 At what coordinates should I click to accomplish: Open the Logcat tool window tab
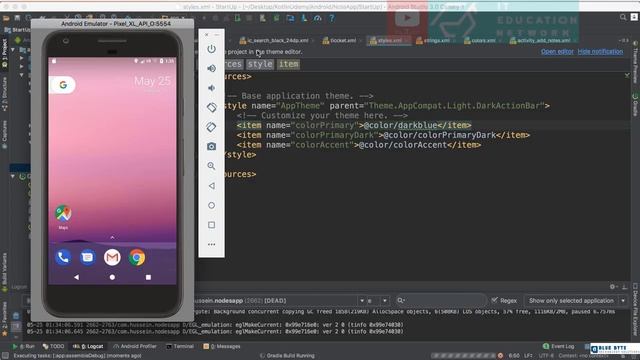click(88, 347)
